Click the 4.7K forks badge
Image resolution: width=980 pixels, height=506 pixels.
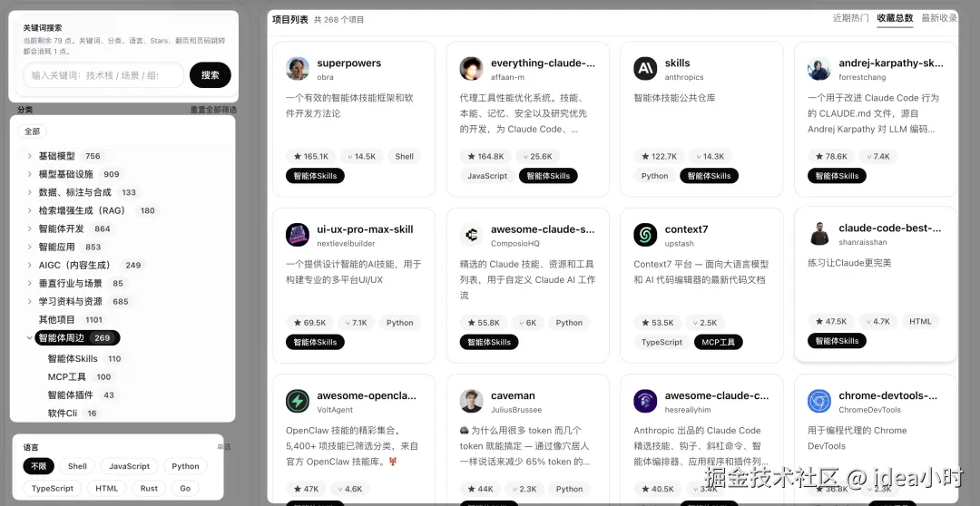point(877,322)
